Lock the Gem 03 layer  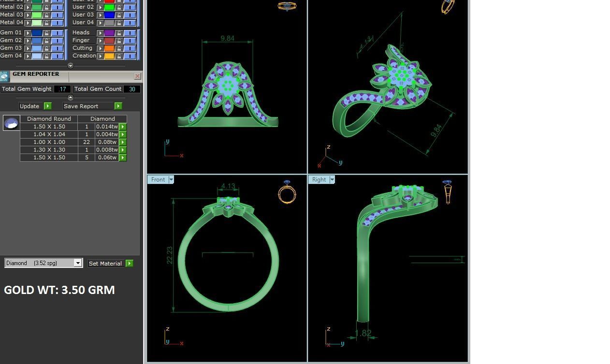click(46, 48)
